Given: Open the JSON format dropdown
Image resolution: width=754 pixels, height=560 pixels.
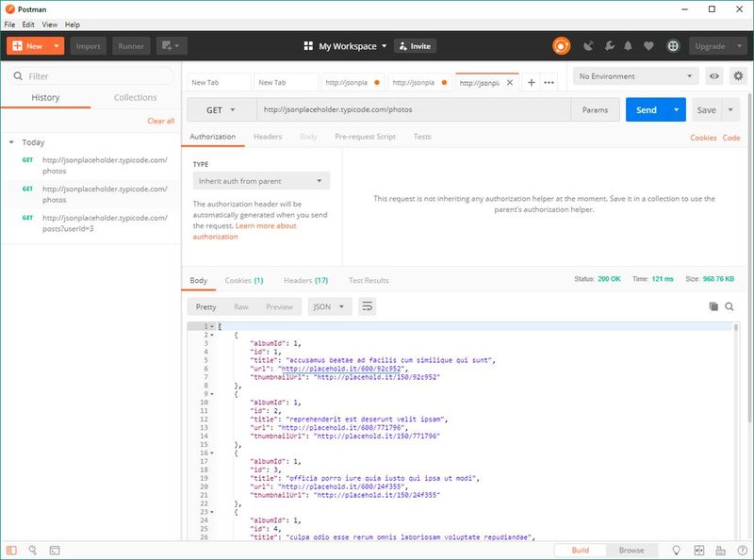Looking at the screenshot, I should [x=329, y=306].
